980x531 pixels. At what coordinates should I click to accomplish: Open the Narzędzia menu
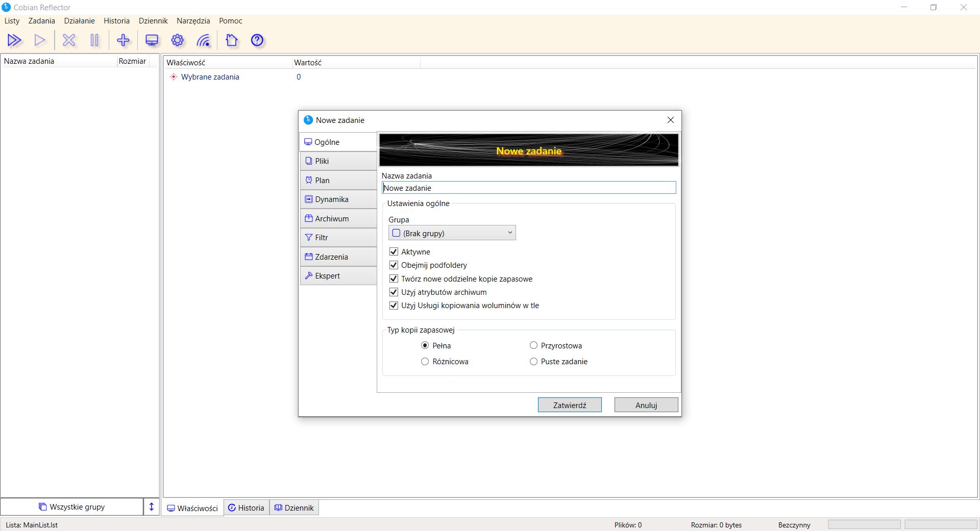(193, 21)
